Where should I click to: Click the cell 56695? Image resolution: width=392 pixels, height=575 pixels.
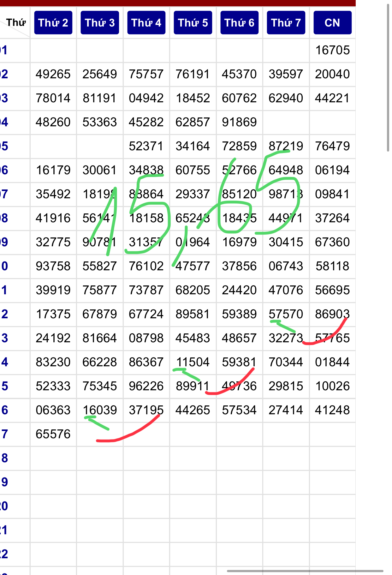click(x=332, y=290)
